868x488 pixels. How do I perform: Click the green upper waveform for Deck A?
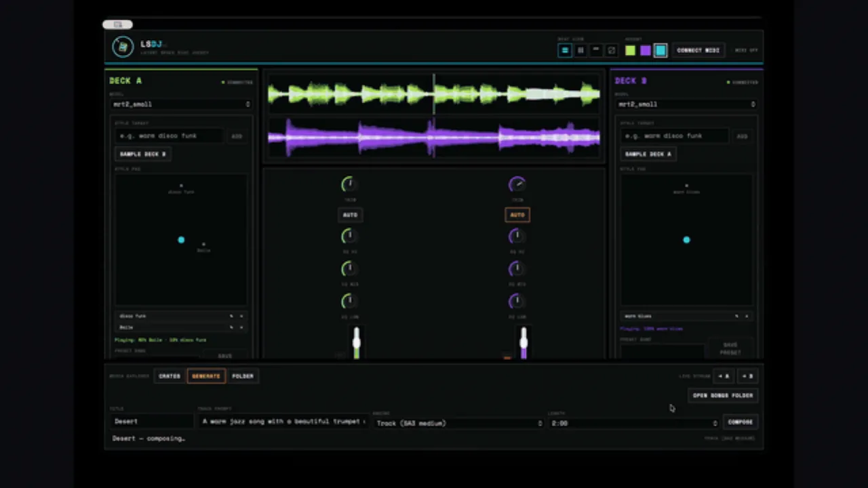pos(434,95)
